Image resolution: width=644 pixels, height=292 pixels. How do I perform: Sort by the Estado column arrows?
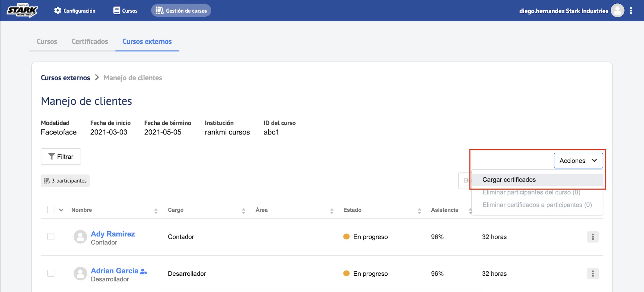(x=419, y=211)
